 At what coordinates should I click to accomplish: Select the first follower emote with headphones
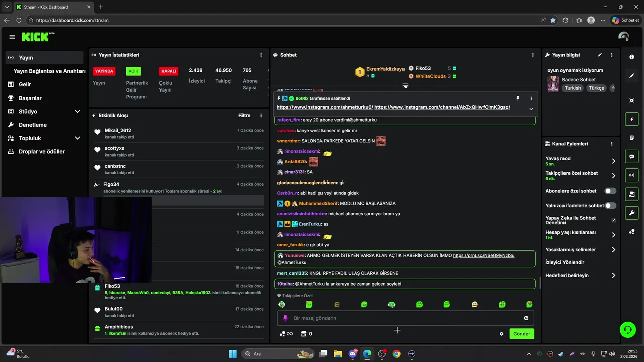point(282,305)
